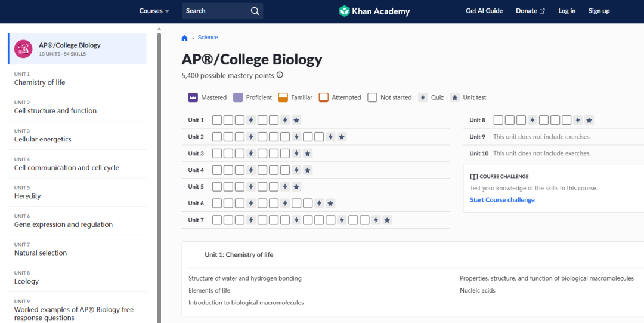Open Unit 7 Natural selection in sidebar
This screenshot has width=644, height=323.
77,249
